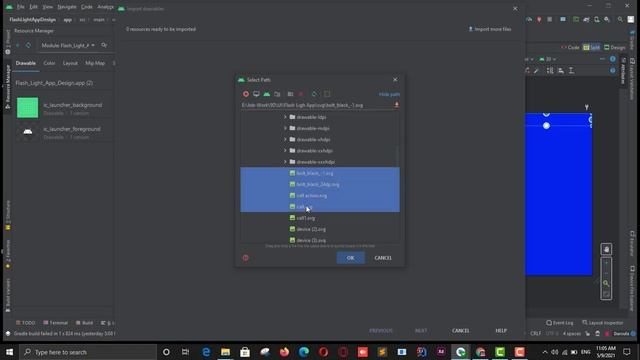Click CANCEL in Select Path dialog
This screenshot has height=360, width=640.
click(x=383, y=258)
